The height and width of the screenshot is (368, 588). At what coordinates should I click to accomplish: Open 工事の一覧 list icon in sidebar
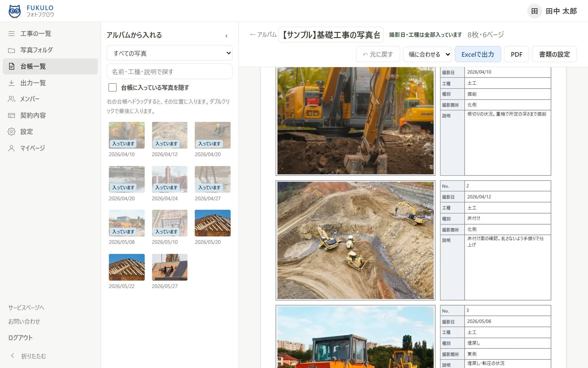(11, 33)
